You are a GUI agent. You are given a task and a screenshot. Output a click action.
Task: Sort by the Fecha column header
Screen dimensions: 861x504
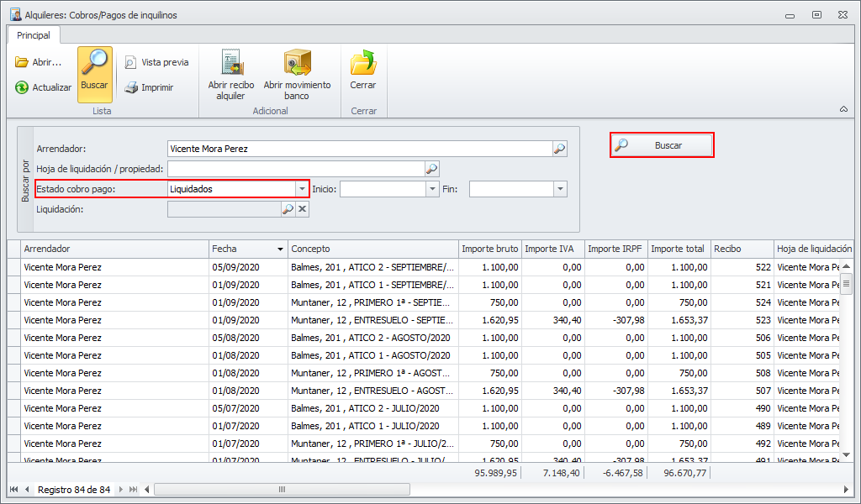point(247,249)
